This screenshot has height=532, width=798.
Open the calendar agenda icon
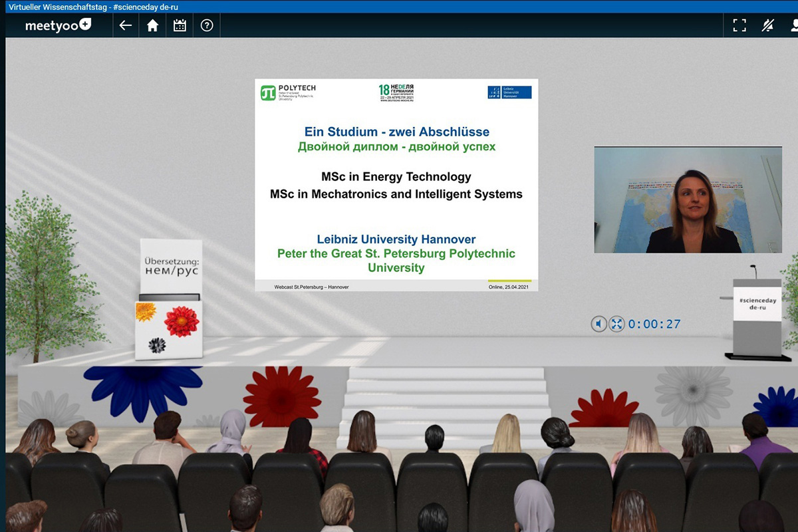tap(180, 26)
